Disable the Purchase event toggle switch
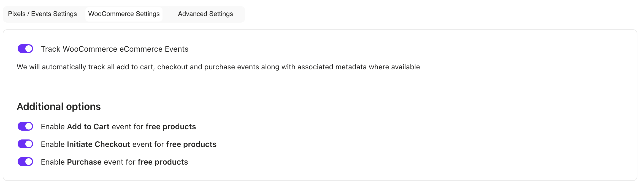Image resolution: width=644 pixels, height=190 pixels. click(x=25, y=162)
